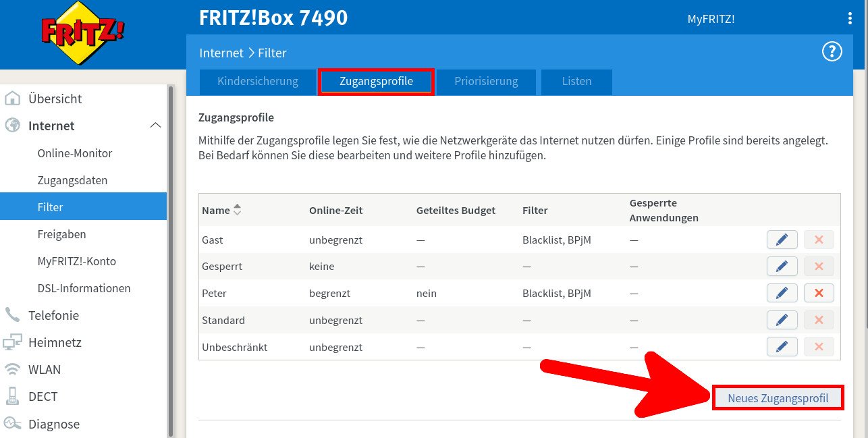Click the sidebar vertical scrollbar

171,261
